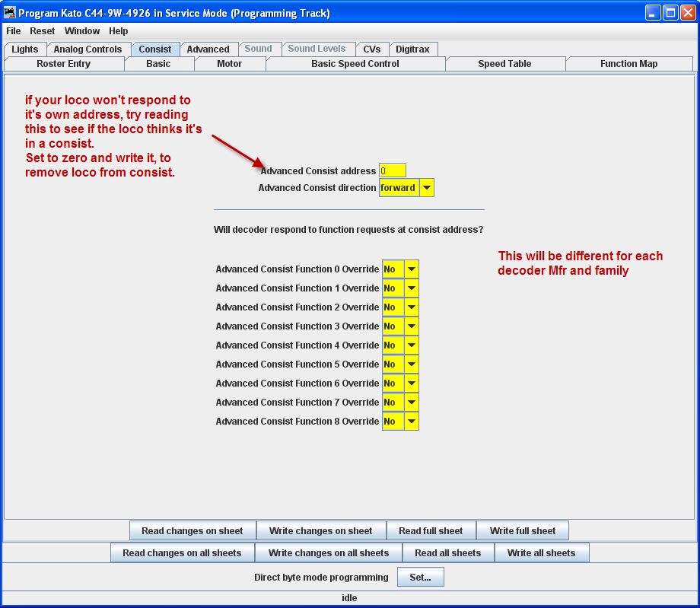The width and height of the screenshot is (700, 608).
Task: Maximize the programmer window
Action: click(x=670, y=13)
